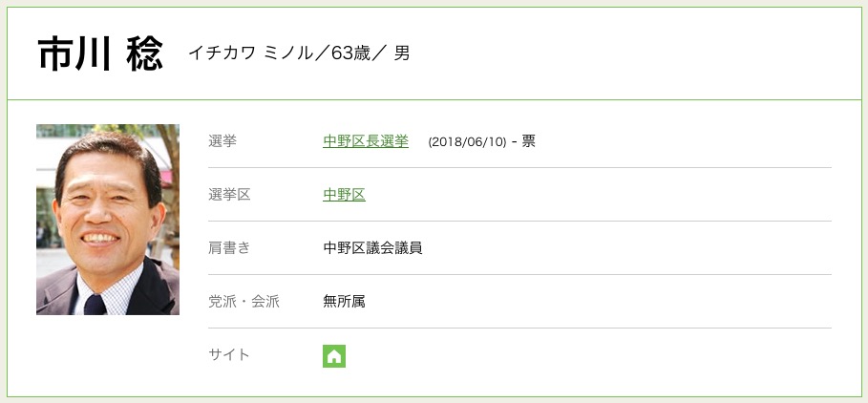Click the 選挙 row label
This screenshot has width=868, height=403.
(222, 141)
